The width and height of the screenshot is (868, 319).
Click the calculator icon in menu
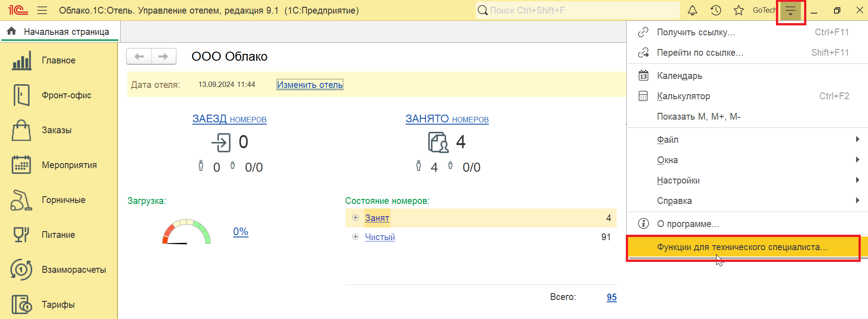[643, 96]
